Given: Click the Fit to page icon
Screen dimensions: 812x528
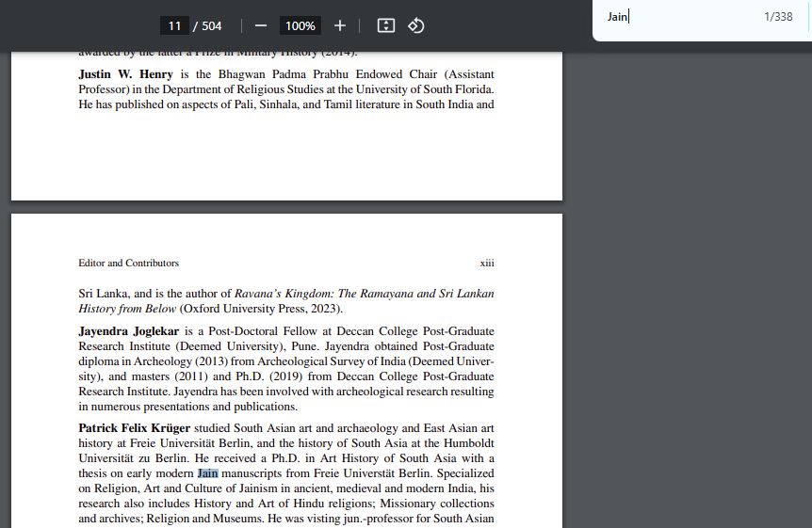Looking at the screenshot, I should [386, 25].
